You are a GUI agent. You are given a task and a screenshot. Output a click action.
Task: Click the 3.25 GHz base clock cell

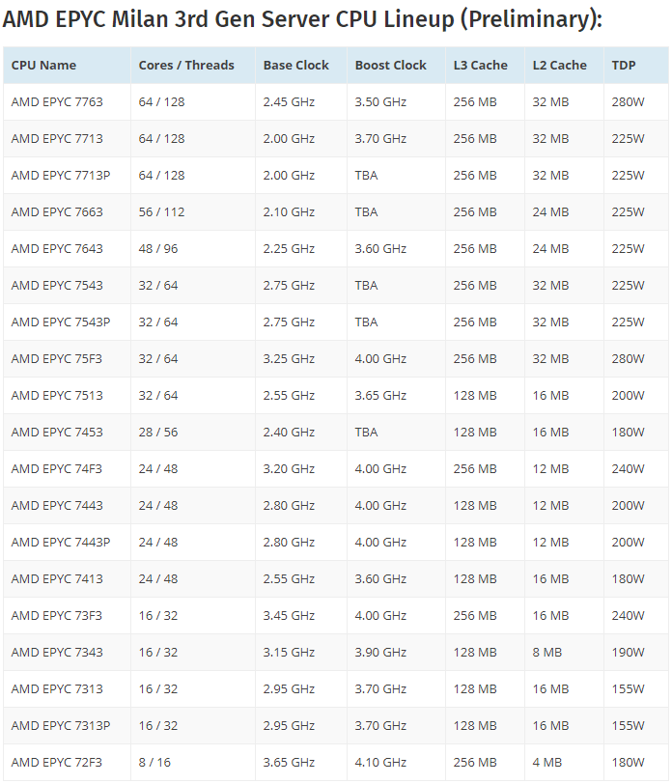tap(289, 359)
